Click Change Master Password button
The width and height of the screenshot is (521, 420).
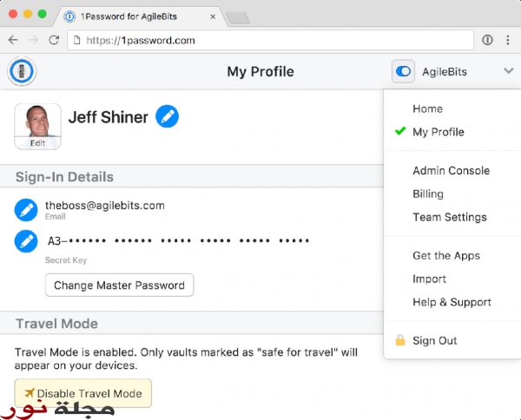coord(119,285)
